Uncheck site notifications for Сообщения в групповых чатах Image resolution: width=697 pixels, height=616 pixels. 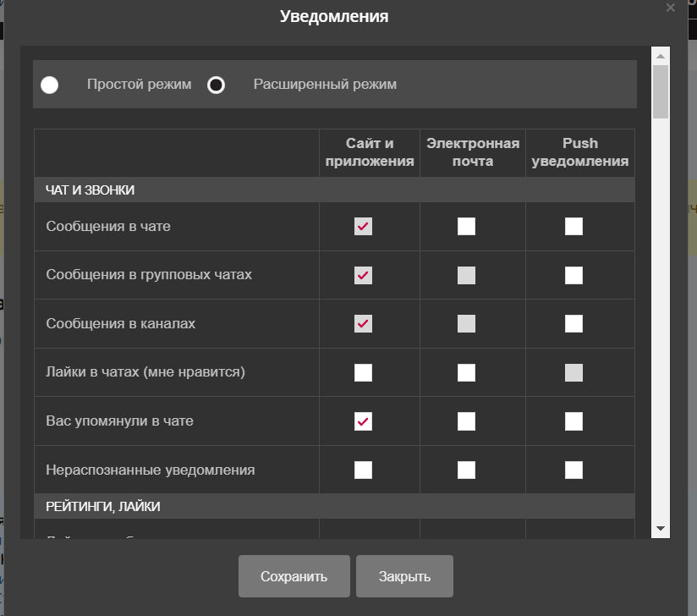363,275
